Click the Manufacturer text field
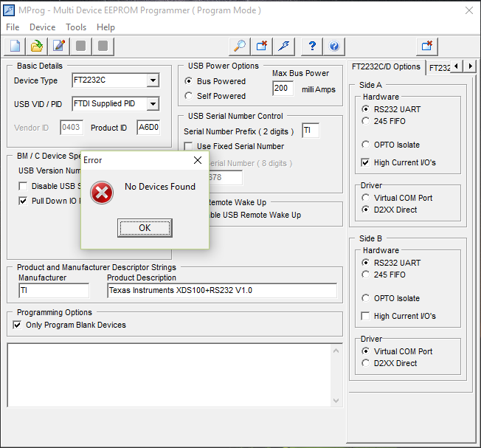Screen dimensions: 481x448 [54, 290]
